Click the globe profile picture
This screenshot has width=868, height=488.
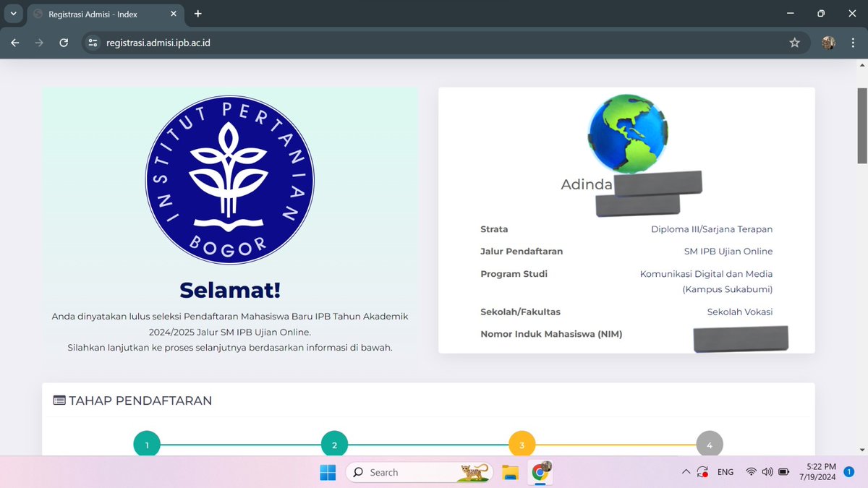(x=627, y=134)
